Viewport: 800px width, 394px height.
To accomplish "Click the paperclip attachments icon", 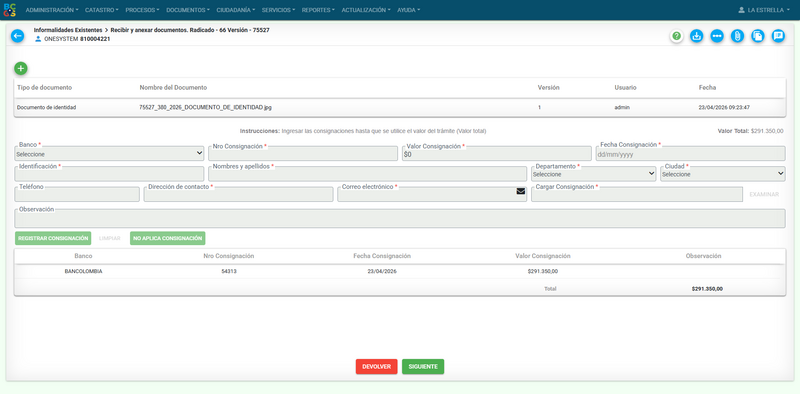I will point(737,36).
